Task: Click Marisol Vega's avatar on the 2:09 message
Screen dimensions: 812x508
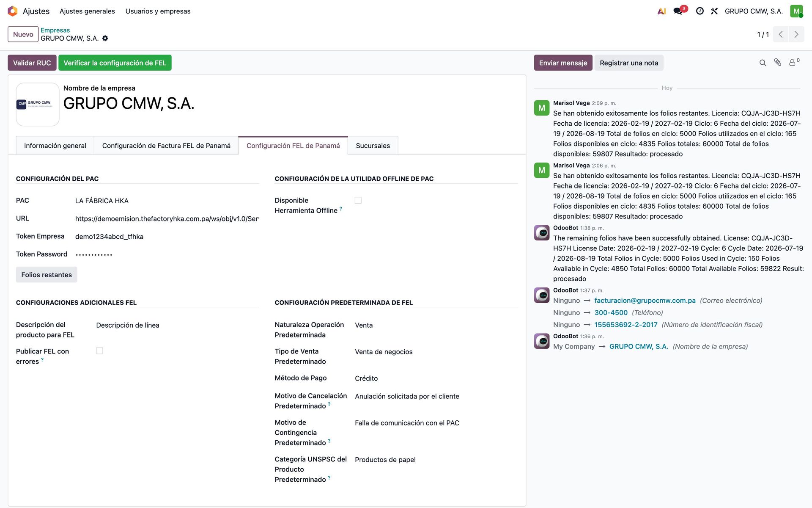Action: coord(542,108)
